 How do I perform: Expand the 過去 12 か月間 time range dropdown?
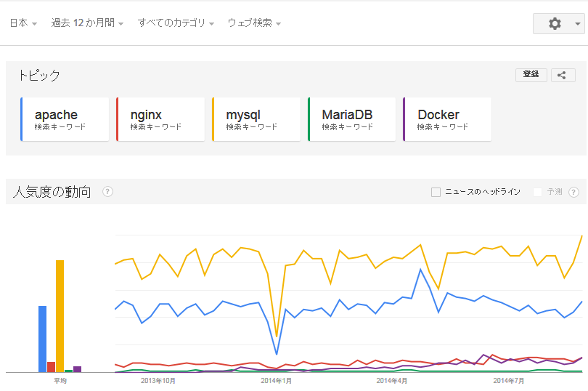click(x=87, y=23)
